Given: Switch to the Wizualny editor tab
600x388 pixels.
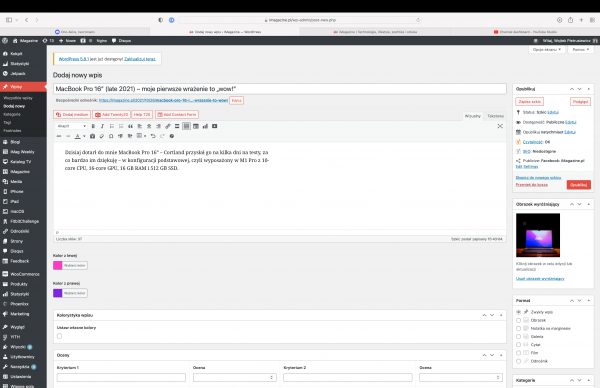Looking at the screenshot, I should (x=473, y=116).
